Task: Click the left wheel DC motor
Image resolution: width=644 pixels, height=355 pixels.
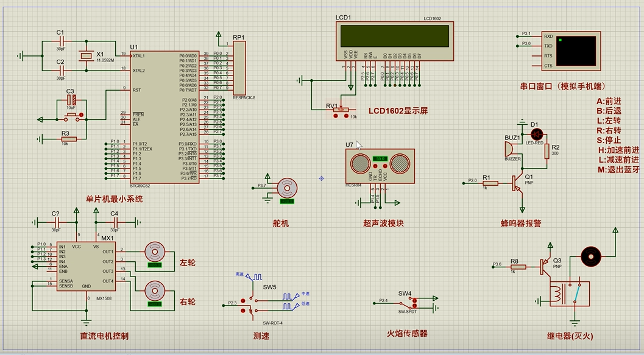Action: pos(154,251)
